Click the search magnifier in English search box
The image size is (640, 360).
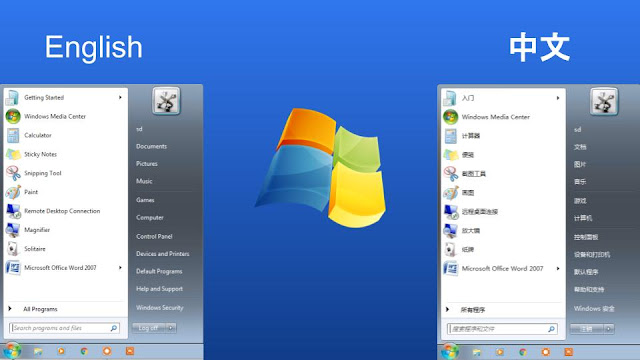tap(114, 328)
